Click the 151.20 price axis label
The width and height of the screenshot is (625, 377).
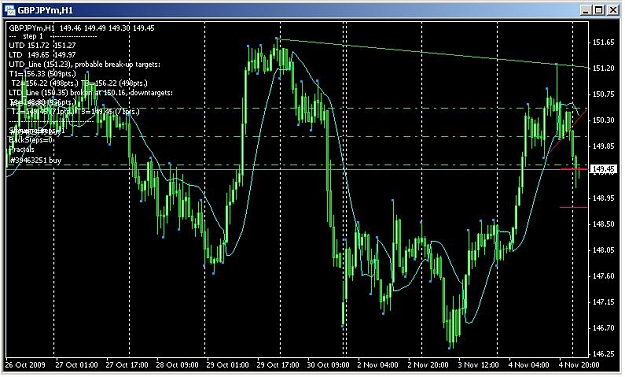(x=603, y=69)
